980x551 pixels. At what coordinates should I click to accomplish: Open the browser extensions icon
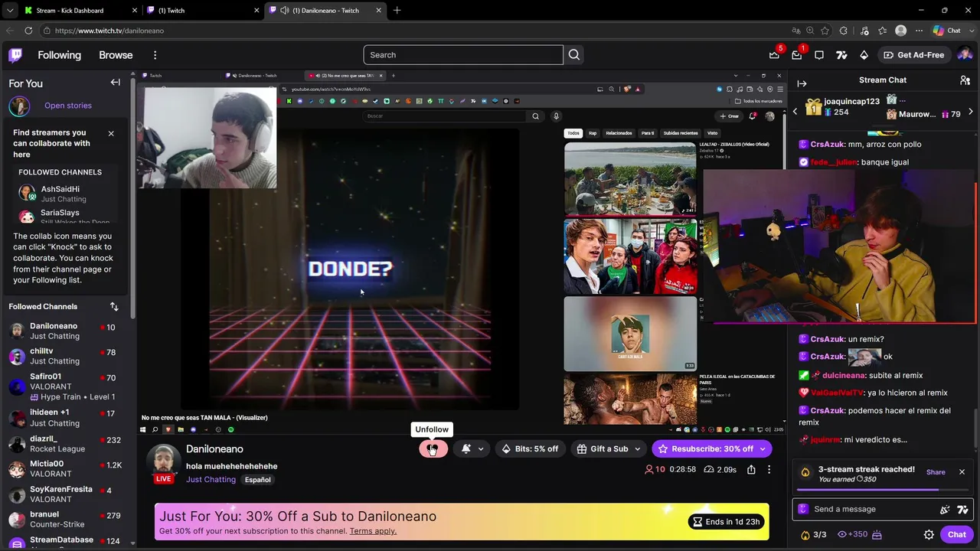(843, 31)
